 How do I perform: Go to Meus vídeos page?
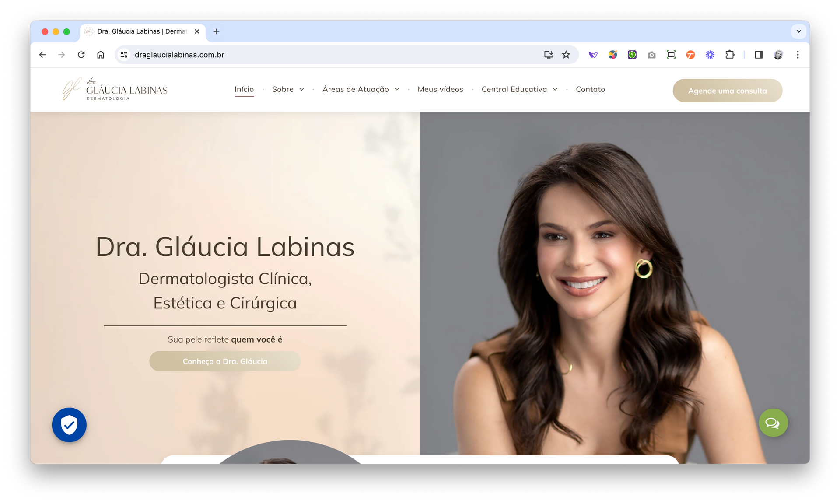(x=440, y=89)
